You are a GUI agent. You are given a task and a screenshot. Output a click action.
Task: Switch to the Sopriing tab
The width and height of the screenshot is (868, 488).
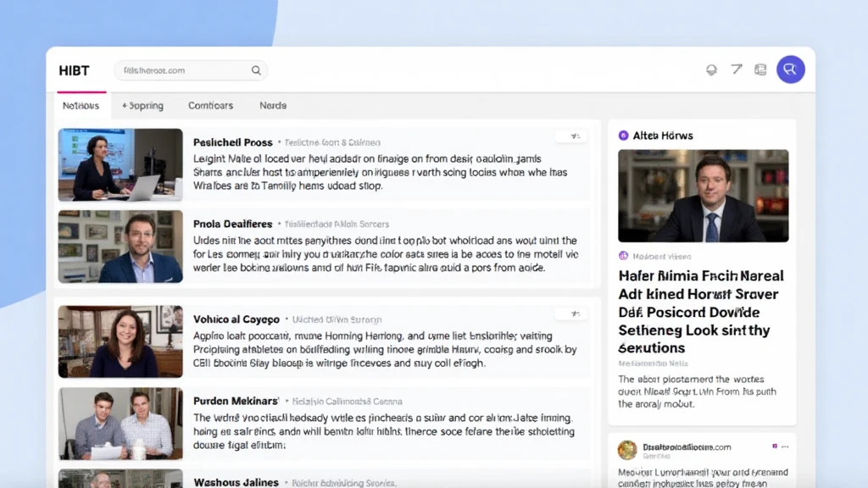tap(142, 106)
